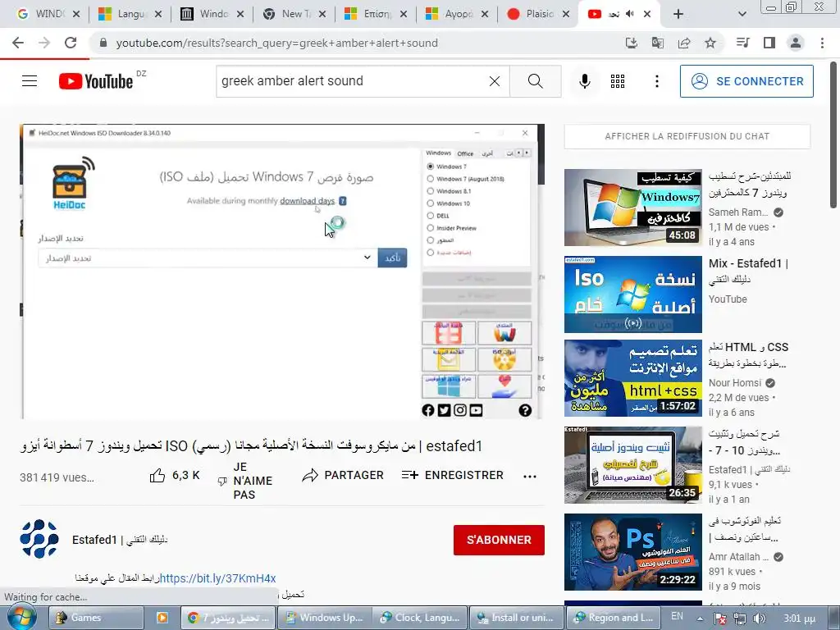840x630 pixels.
Task: Bookmark this page with star icon
Action: [710, 43]
